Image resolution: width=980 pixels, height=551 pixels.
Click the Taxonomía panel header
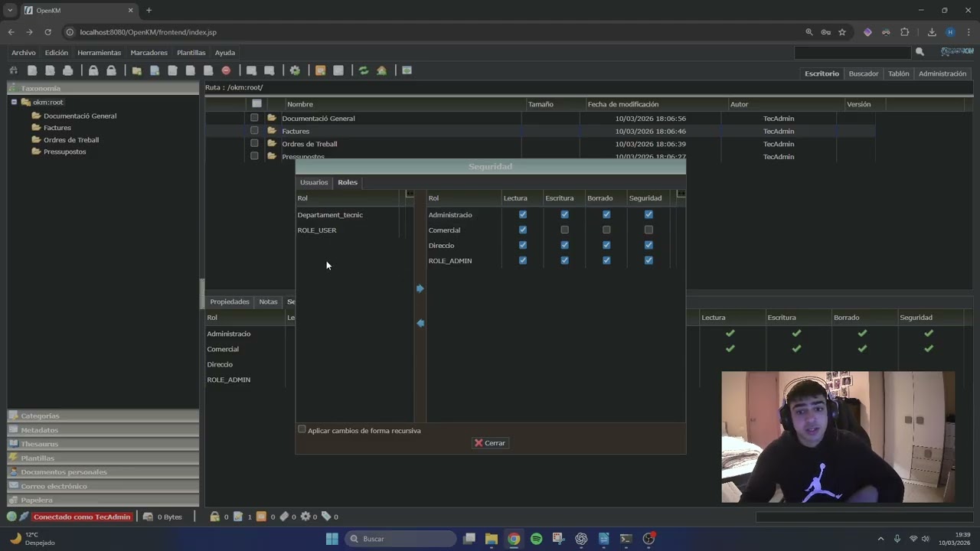coord(103,88)
